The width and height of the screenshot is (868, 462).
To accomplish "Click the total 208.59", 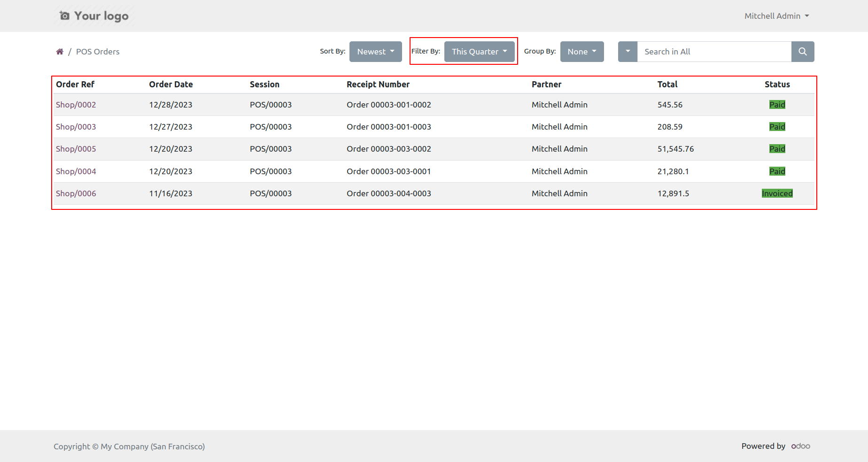I will pyautogui.click(x=670, y=127).
